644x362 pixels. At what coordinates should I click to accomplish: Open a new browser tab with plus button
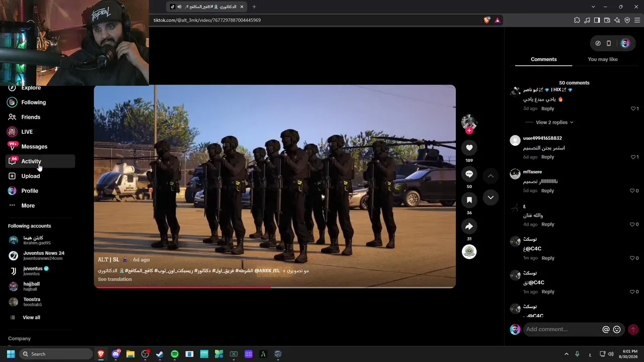coord(254,7)
